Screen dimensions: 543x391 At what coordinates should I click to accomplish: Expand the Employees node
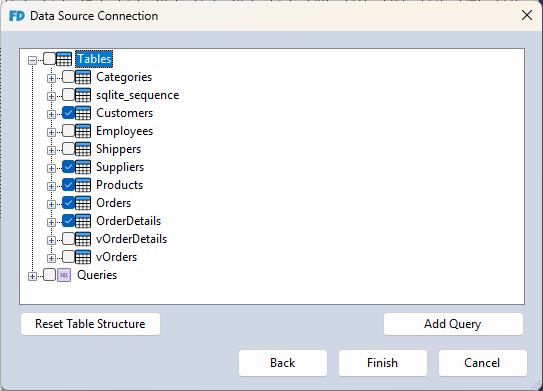pos(51,133)
